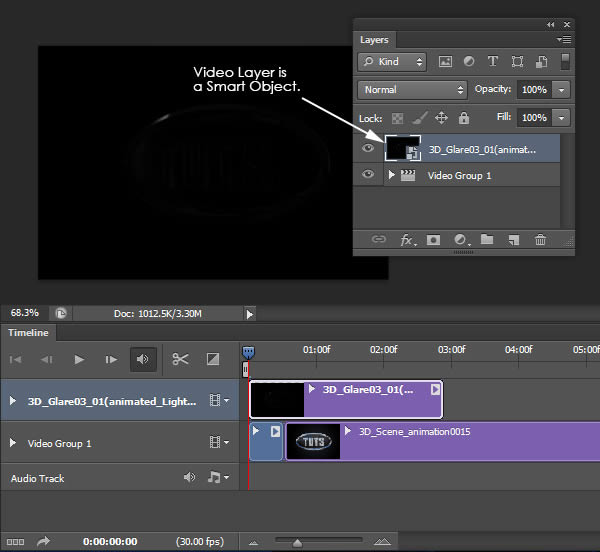This screenshot has height=552, width=600.
Task: Open the Opacity value dropdown arrow
Action: coord(561,90)
